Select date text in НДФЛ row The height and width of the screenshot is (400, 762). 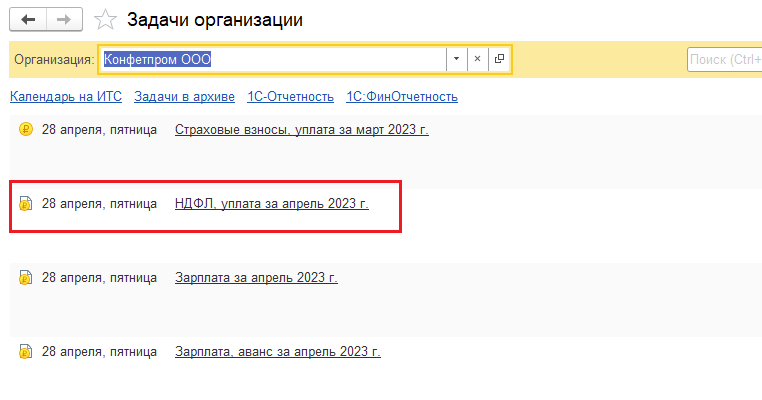click(x=99, y=204)
